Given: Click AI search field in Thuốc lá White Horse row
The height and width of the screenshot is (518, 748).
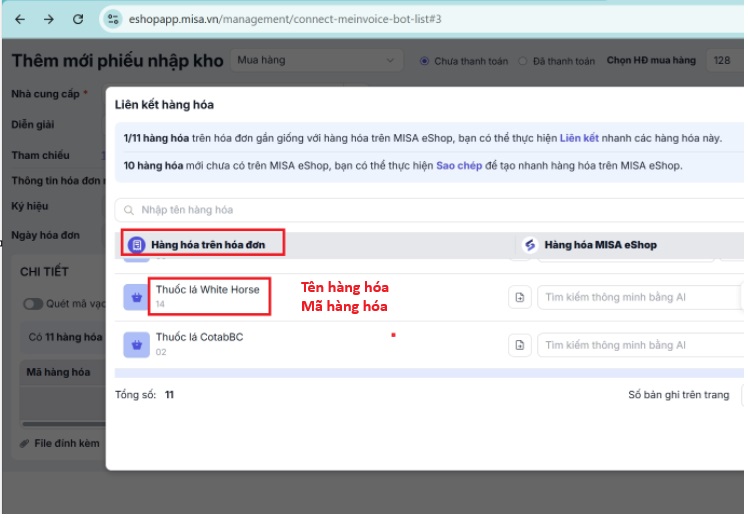Looking at the screenshot, I should tap(640, 297).
